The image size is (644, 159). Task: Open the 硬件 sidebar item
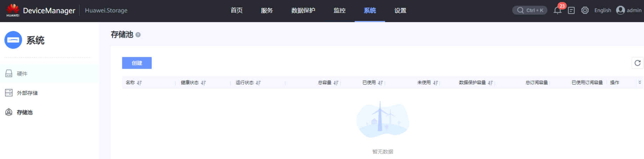(22, 74)
